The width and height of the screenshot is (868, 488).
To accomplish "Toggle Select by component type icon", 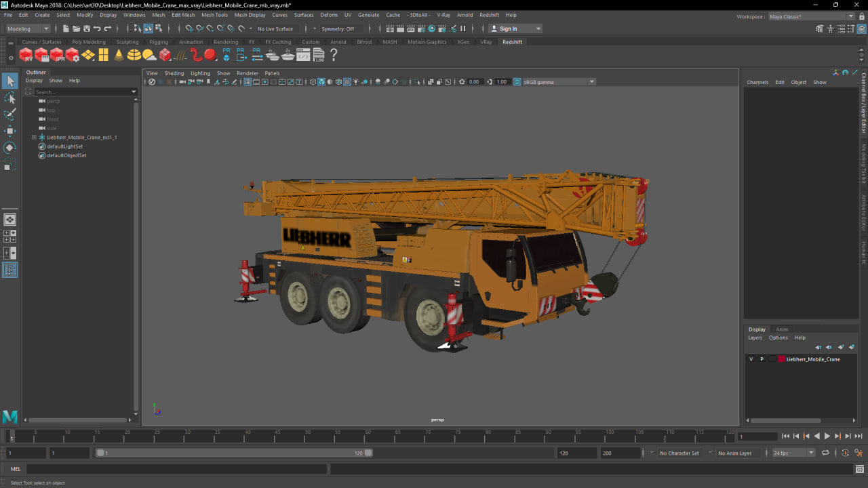I will pos(159,28).
